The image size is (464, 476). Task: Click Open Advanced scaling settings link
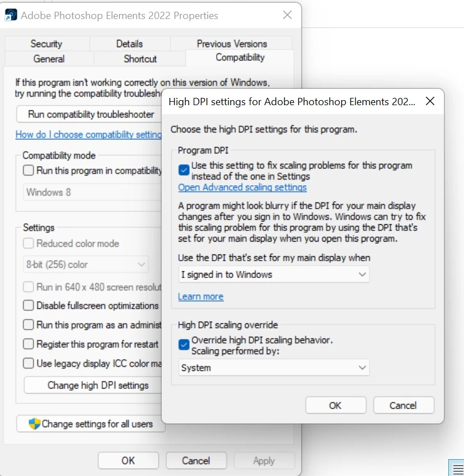tap(242, 187)
